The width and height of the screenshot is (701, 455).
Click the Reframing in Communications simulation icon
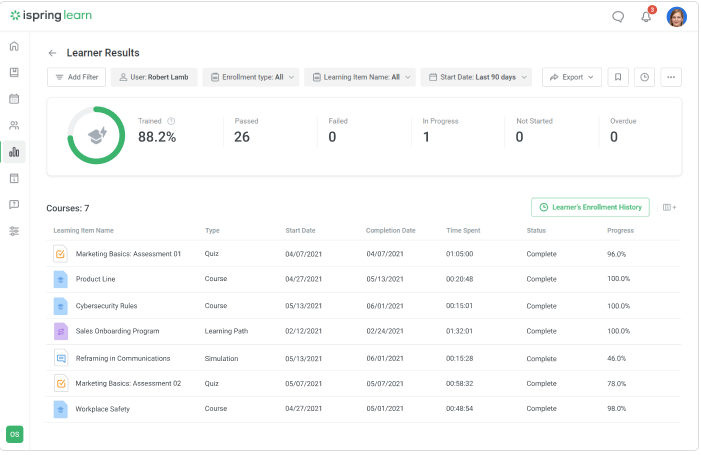[x=60, y=358]
